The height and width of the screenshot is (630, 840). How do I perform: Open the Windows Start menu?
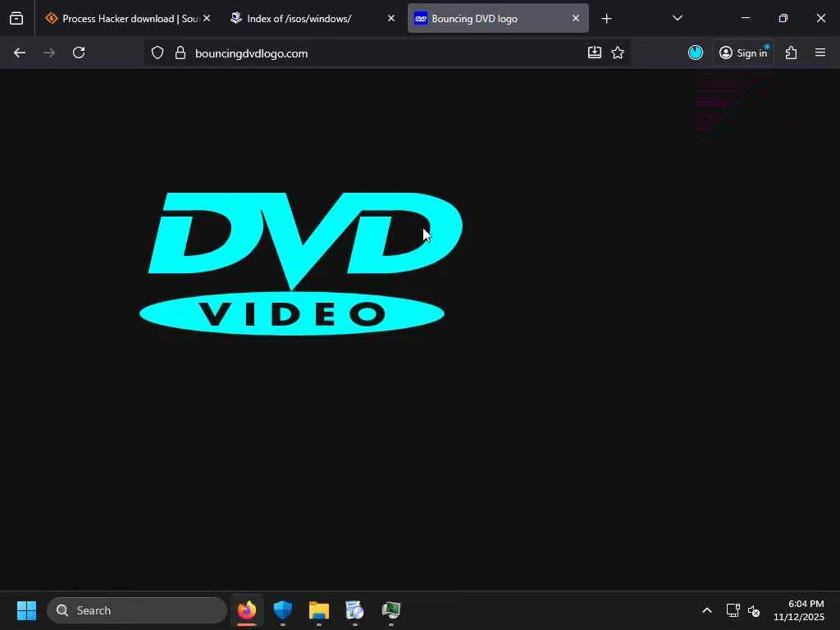coord(26,610)
